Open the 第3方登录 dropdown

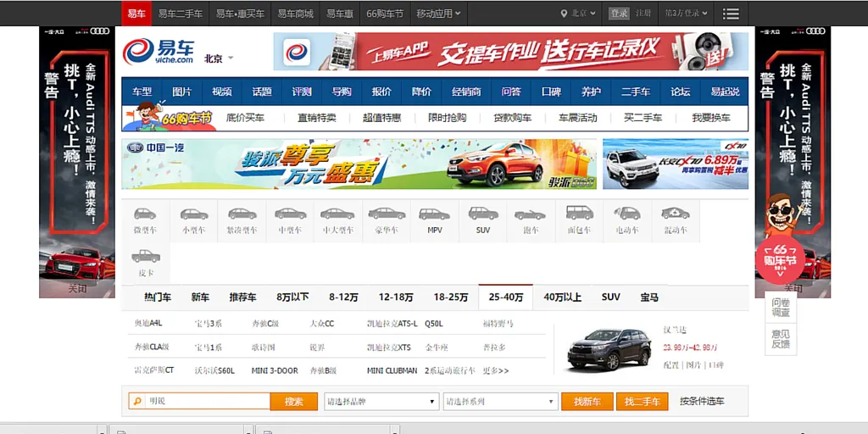[687, 14]
